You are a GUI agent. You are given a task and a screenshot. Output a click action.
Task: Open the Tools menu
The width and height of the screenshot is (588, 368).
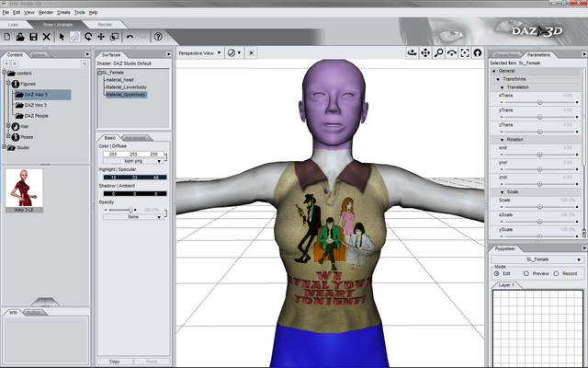click(80, 12)
